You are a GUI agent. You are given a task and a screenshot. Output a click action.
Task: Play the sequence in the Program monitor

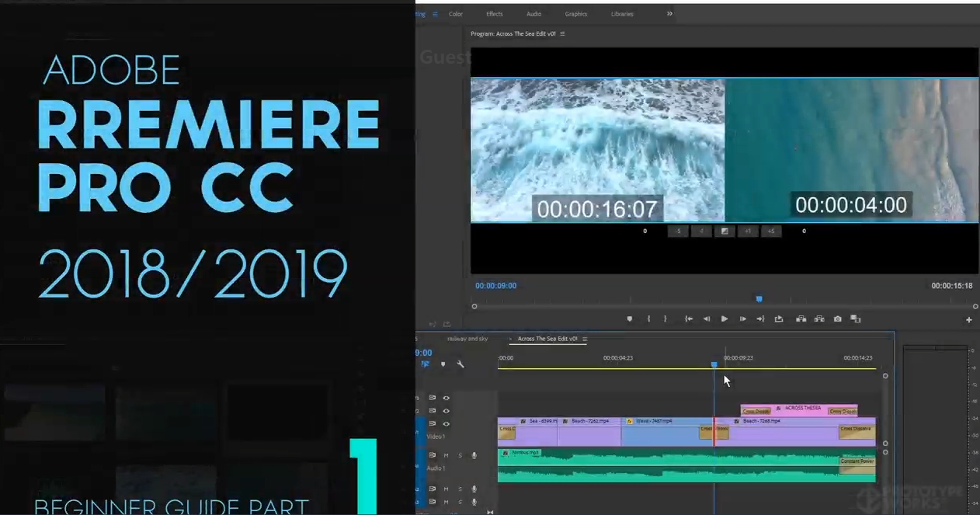coord(725,318)
